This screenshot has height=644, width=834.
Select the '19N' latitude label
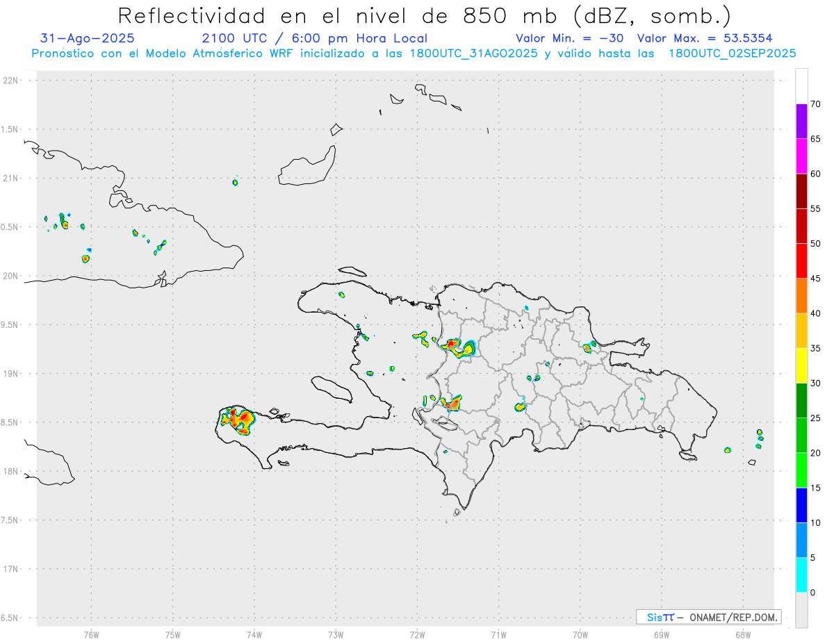12,373
